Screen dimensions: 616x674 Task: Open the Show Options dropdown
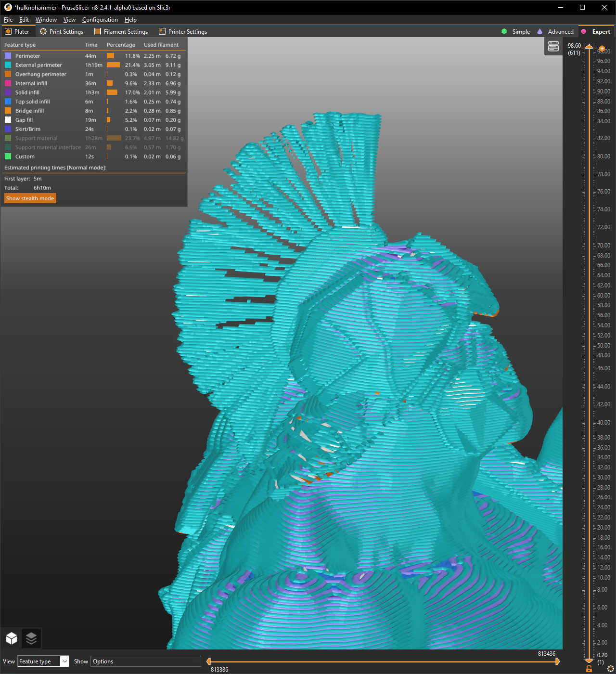(x=146, y=661)
